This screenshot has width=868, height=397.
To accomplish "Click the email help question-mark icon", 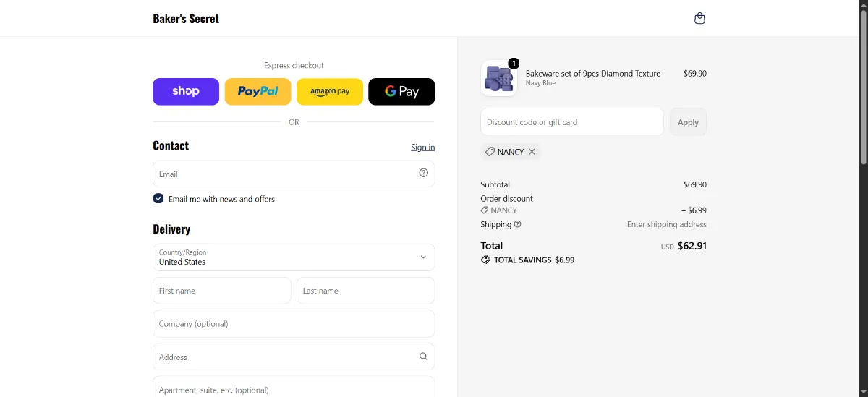I will pos(424,173).
